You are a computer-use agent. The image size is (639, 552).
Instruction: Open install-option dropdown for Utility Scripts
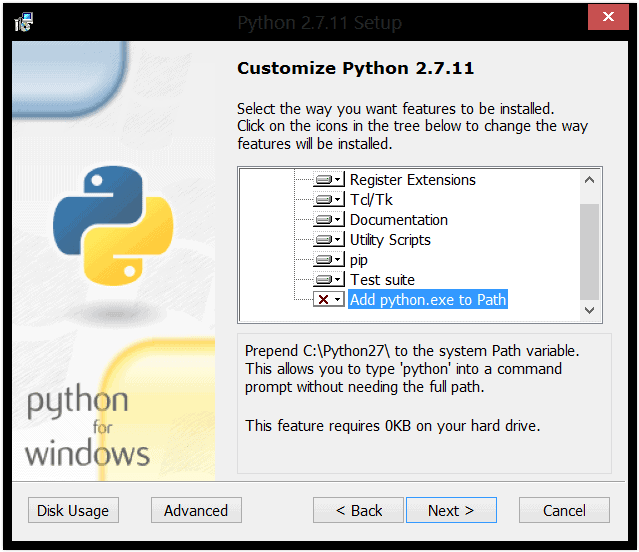(x=328, y=240)
